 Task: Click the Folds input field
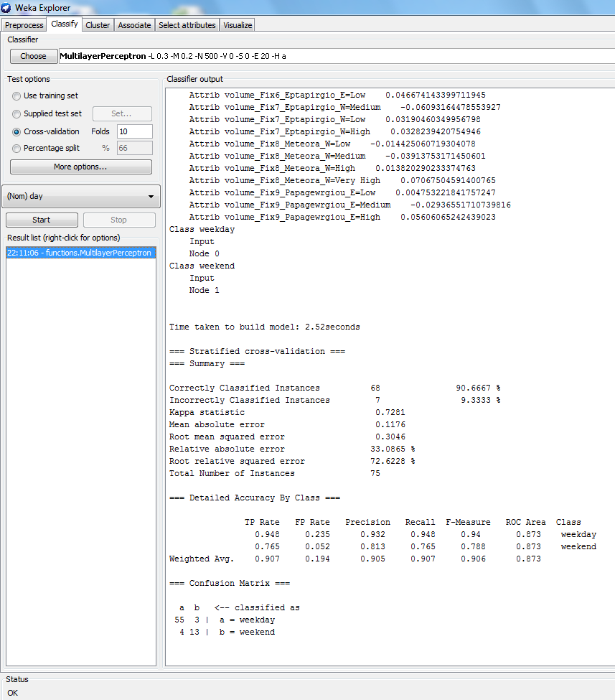pos(135,131)
